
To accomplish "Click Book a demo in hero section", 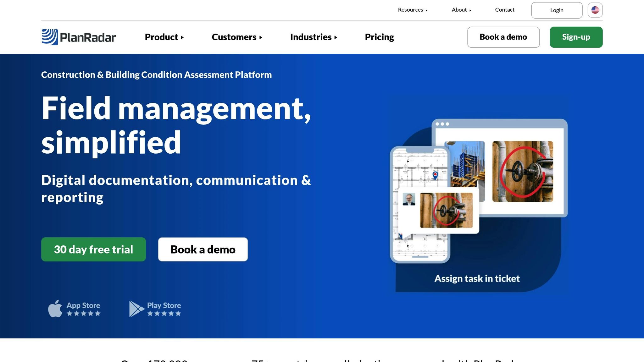I will click(x=203, y=249).
